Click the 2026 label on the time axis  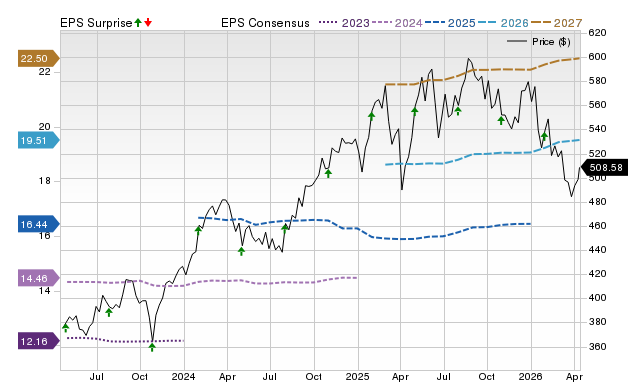tap(531, 376)
